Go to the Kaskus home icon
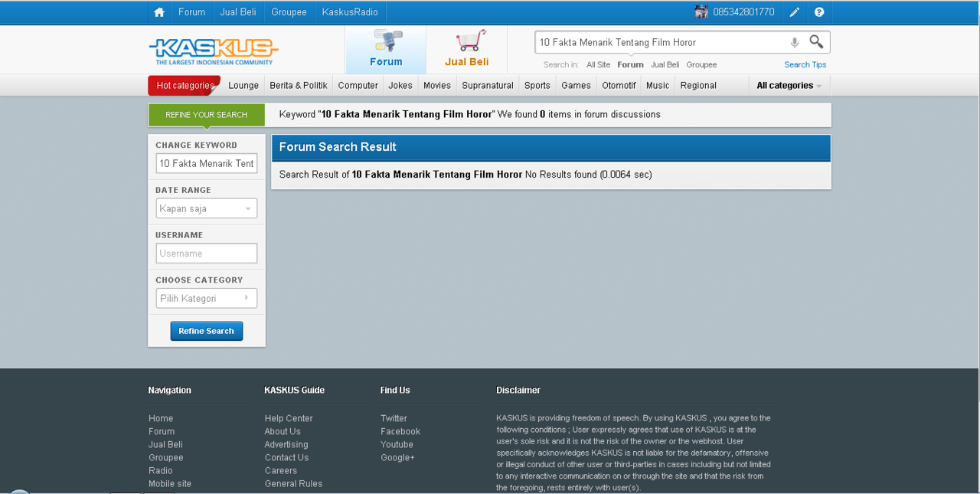The width and height of the screenshot is (980, 494). 159,12
